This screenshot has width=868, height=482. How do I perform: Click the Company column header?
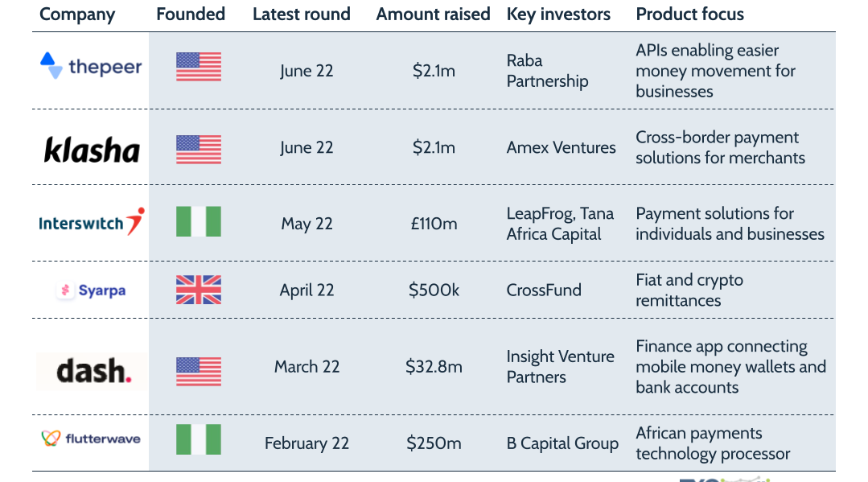click(77, 14)
